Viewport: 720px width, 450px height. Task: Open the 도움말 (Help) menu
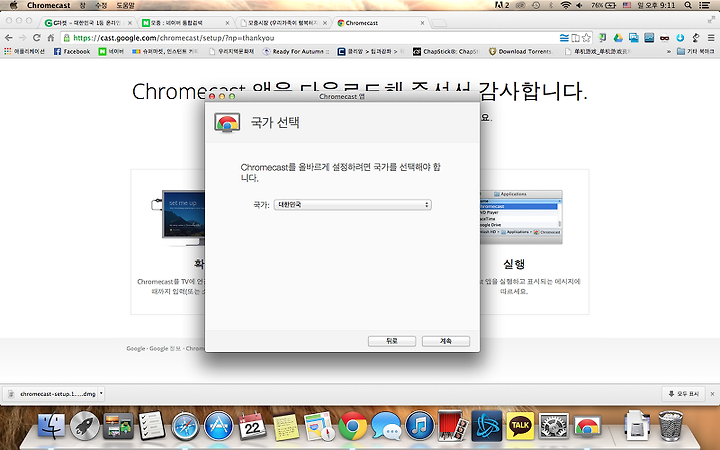coord(125,5)
